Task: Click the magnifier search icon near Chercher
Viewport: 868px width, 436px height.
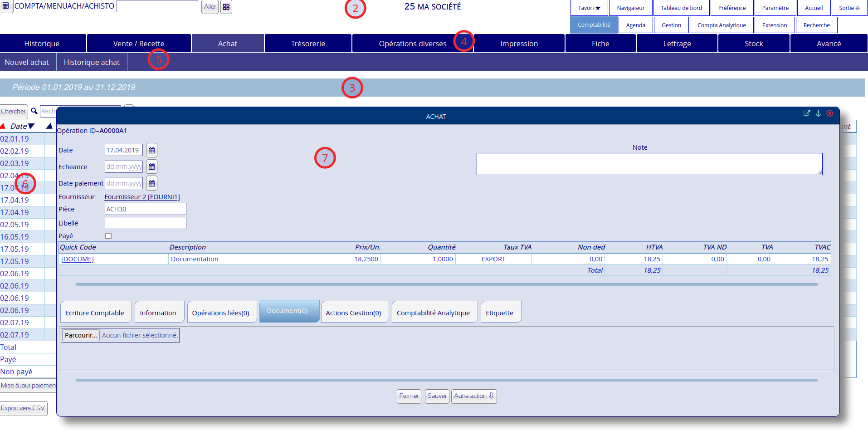Action: [34, 111]
